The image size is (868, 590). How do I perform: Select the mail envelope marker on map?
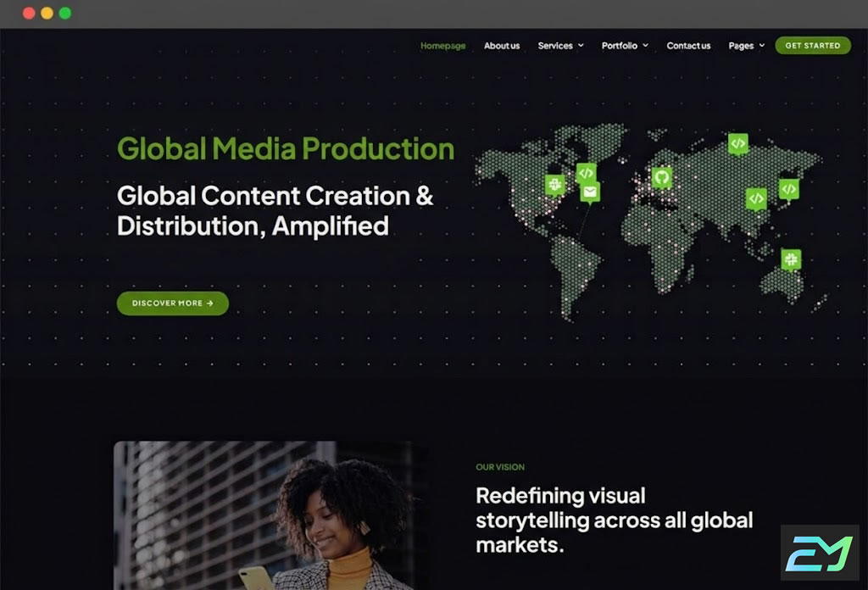click(x=590, y=192)
